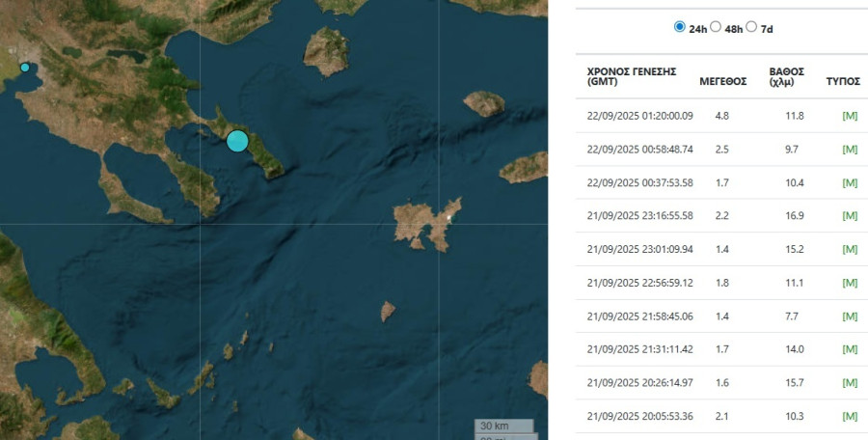Select the 24h time range radio button

point(680,27)
